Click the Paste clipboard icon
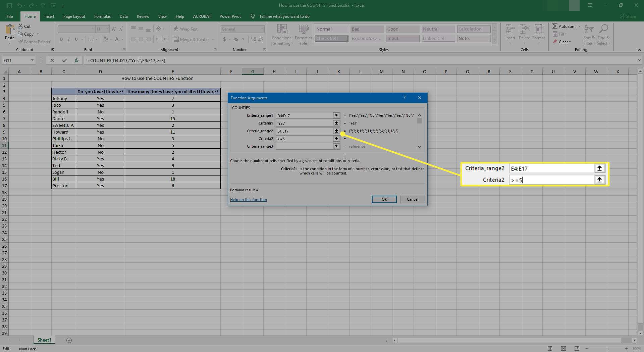 10,30
